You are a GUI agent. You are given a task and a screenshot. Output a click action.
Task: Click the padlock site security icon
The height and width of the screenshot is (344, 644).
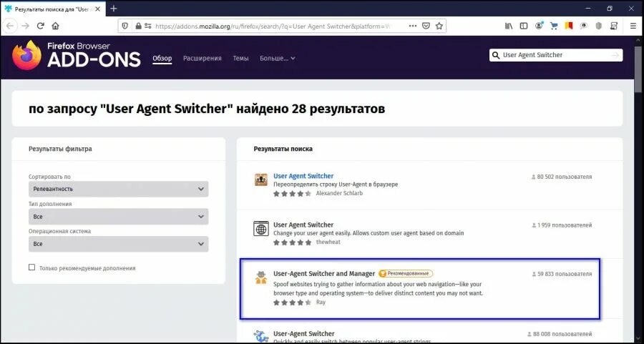point(138,26)
